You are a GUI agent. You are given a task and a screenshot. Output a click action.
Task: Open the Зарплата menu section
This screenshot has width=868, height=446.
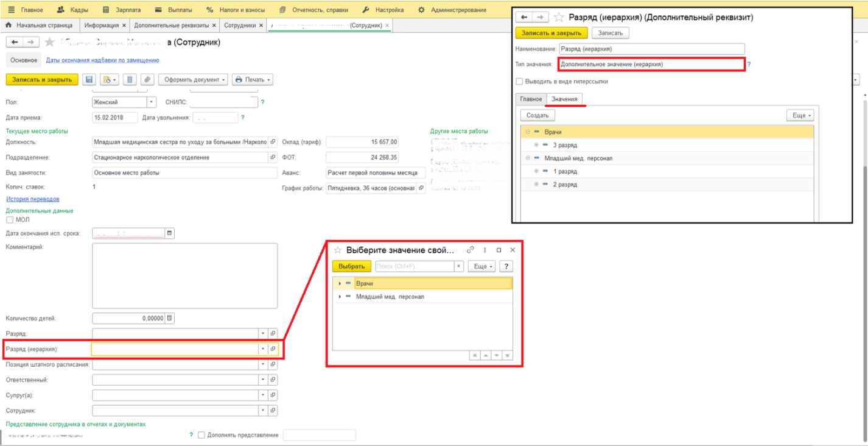(121, 10)
